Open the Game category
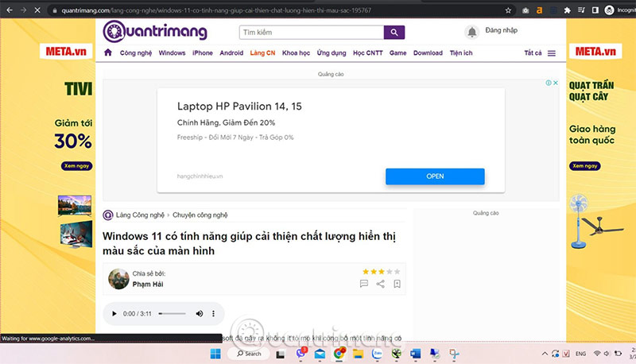This screenshot has width=636, height=364. point(398,52)
